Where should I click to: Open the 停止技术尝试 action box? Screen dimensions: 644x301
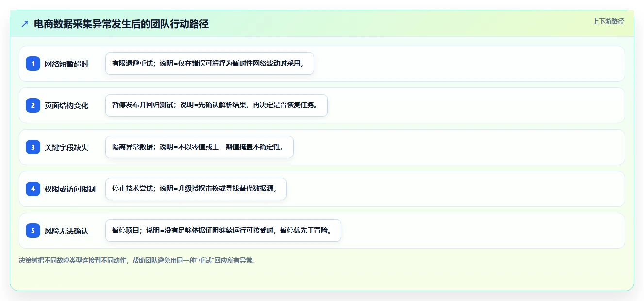click(x=196, y=189)
